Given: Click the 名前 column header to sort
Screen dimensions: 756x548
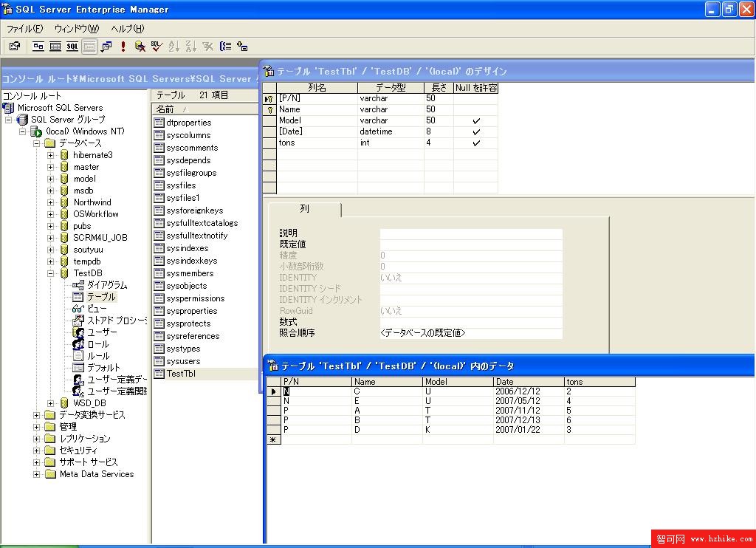Looking at the screenshot, I should tap(205, 109).
